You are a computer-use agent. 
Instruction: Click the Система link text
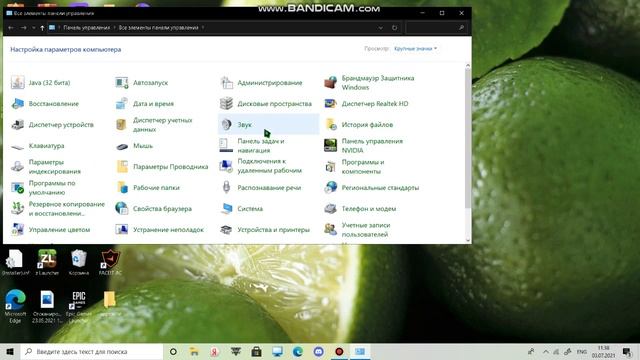click(250, 209)
